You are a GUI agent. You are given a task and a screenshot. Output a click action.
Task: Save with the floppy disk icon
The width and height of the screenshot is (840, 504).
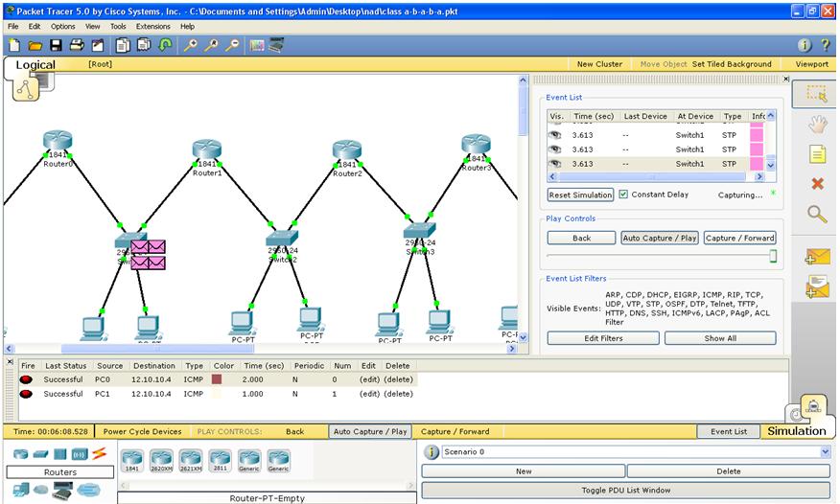pyautogui.click(x=56, y=45)
